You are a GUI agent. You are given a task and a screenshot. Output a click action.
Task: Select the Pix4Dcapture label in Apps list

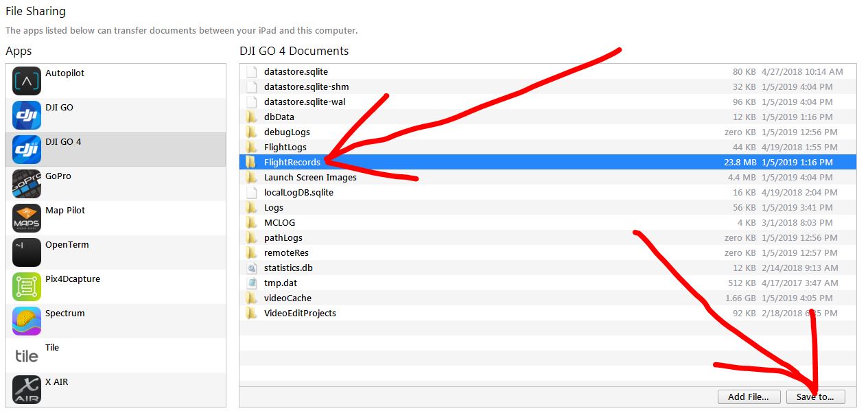pos(73,279)
